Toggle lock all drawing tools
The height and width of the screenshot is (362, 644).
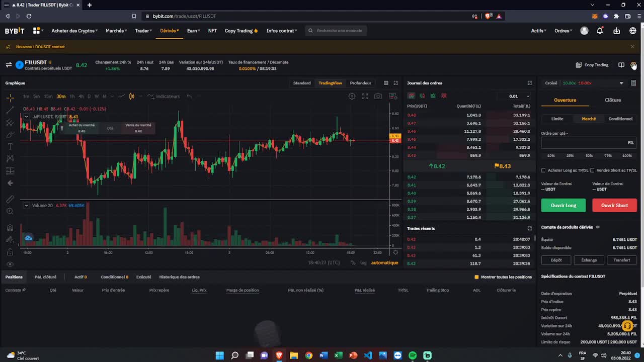click(10, 252)
